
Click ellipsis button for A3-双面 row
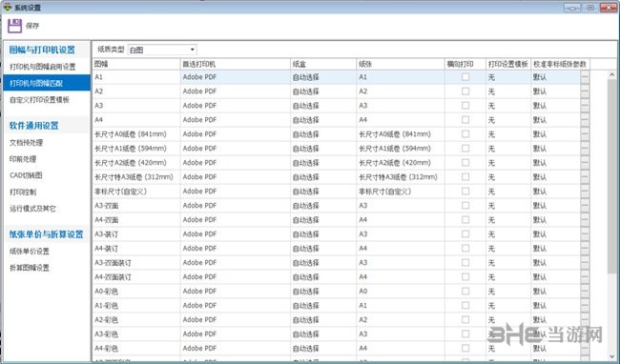(585, 205)
